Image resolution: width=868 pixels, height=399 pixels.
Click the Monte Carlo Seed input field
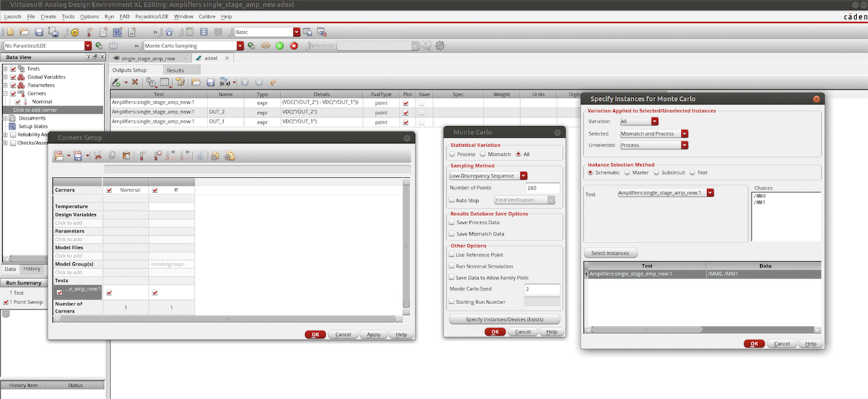point(542,289)
